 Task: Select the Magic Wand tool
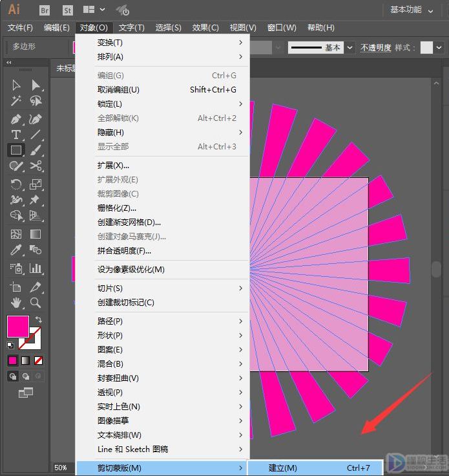(x=16, y=101)
